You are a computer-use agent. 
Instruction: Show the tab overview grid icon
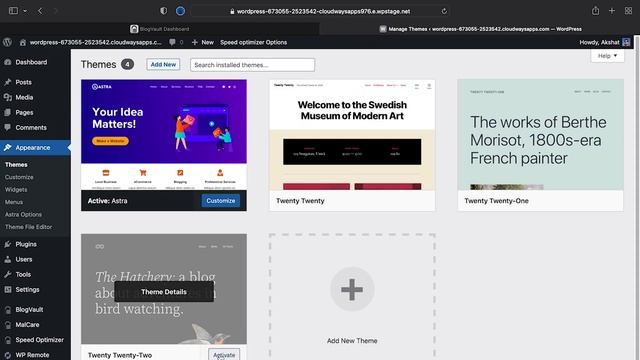(x=628, y=11)
